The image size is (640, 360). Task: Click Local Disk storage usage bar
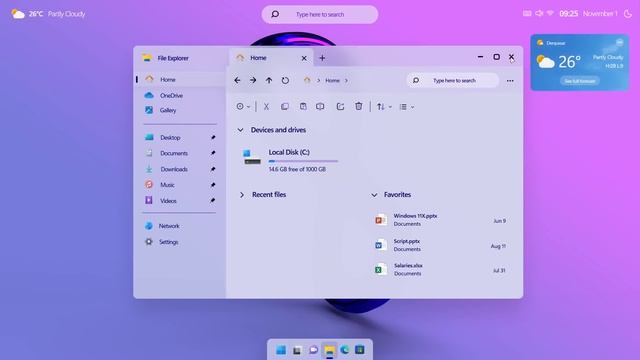click(x=303, y=161)
